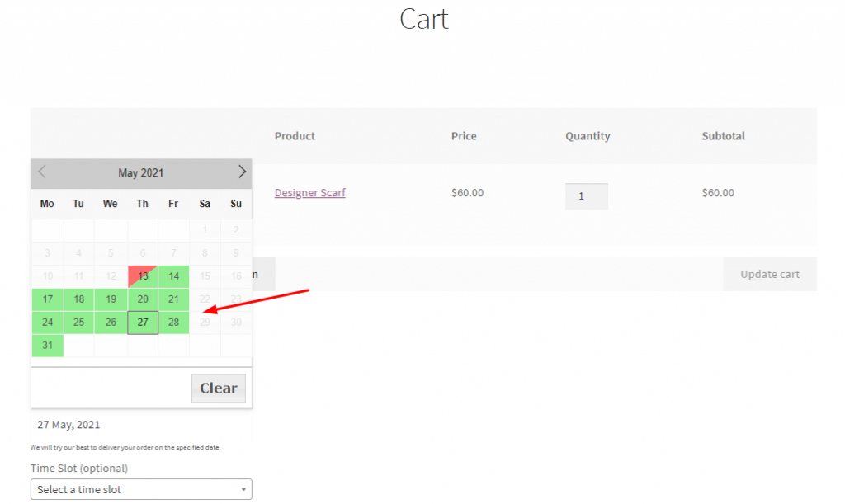The image size is (845, 504).
Task: Pick May 18 as delivery date
Action: [x=78, y=299]
